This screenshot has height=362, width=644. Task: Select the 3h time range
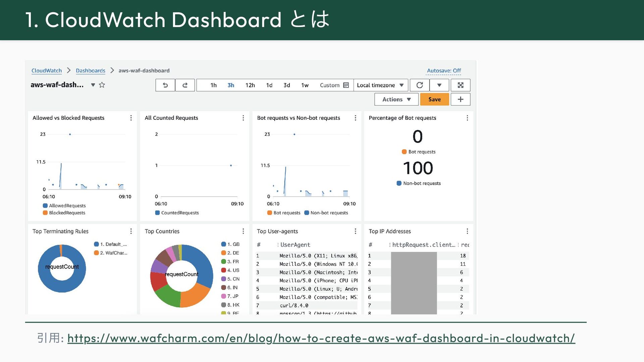click(x=231, y=85)
